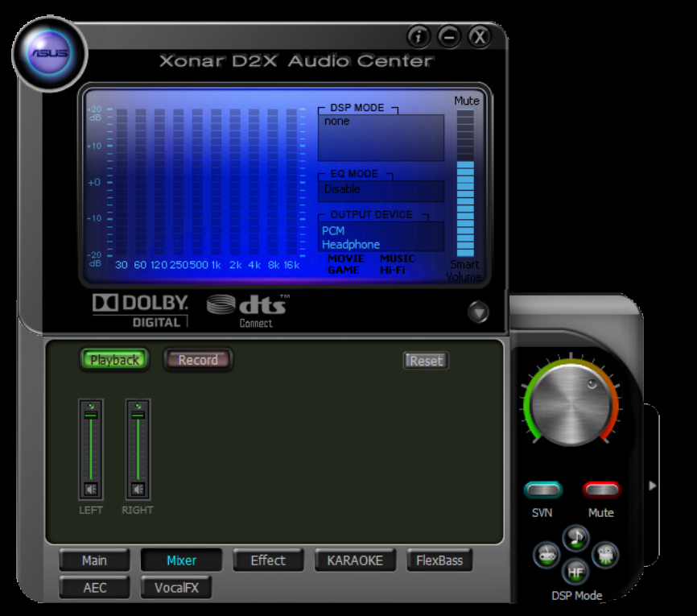Open the Main tab
This screenshot has height=616, width=697.
pyautogui.click(x=94, y=560)
